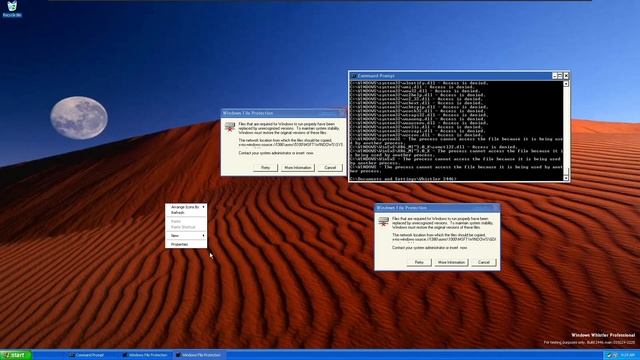640x360 pixels.
Task: Click the system tray clock
Action: coord(627,356)
